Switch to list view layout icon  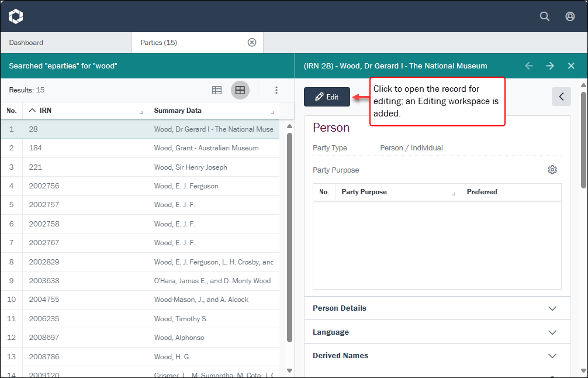point(217,90)
